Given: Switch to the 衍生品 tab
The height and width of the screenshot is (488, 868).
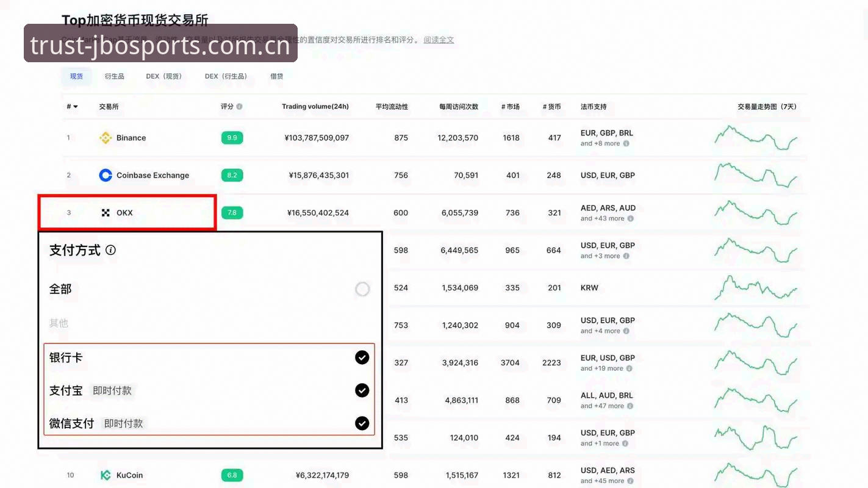Looking at the screenshot, I should coord(114,76).
